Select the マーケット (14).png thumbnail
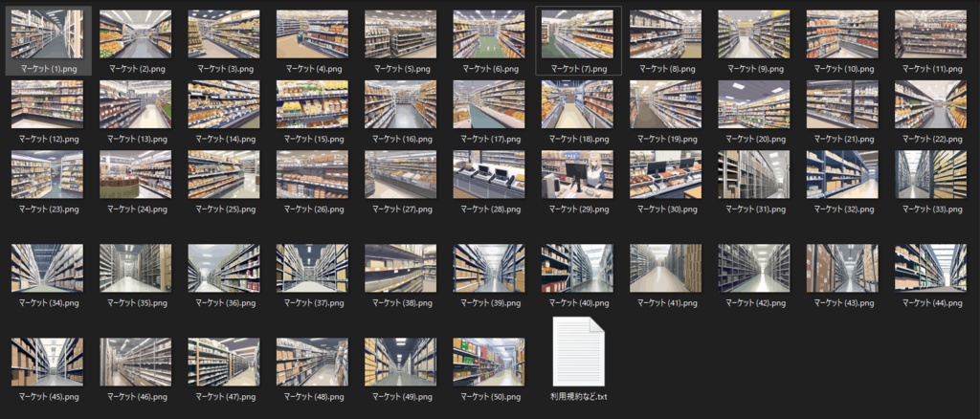 [x=224, y=104]
